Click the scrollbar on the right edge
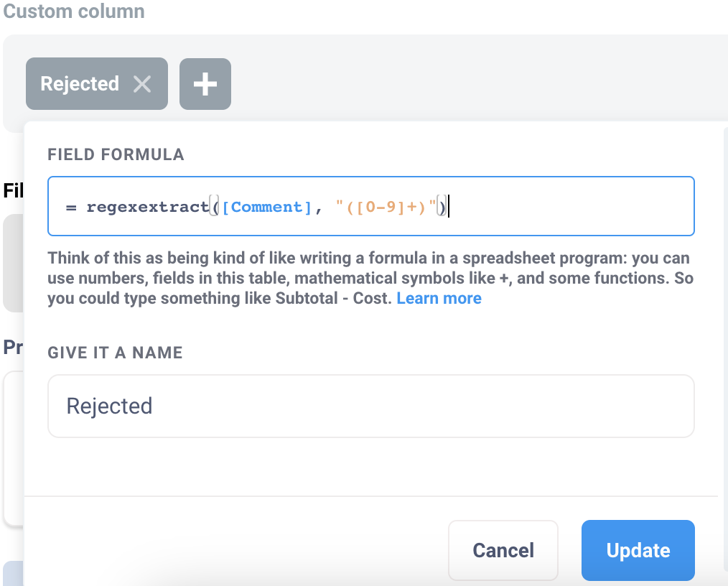Viewport: 728px width, 586px height. pyautogui.click(x=725, y=287)
